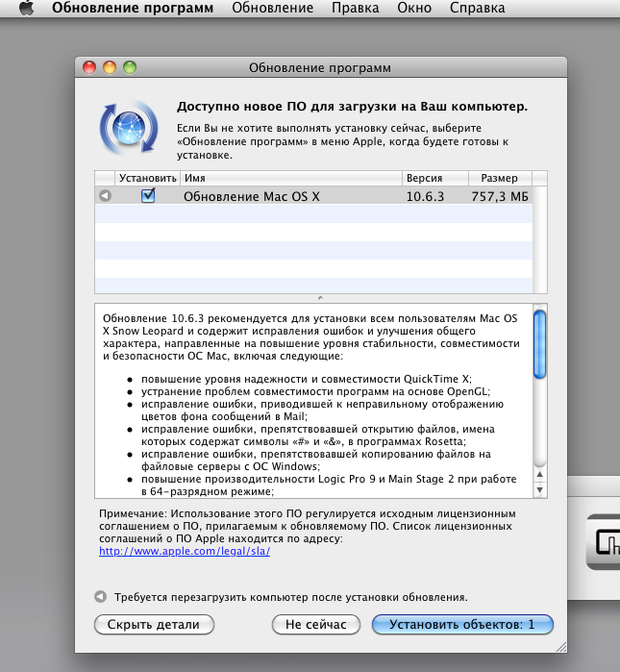Click size 757,3 МБ cell
The width and height of the screenshot is (620, 672).
click(500, 196)
